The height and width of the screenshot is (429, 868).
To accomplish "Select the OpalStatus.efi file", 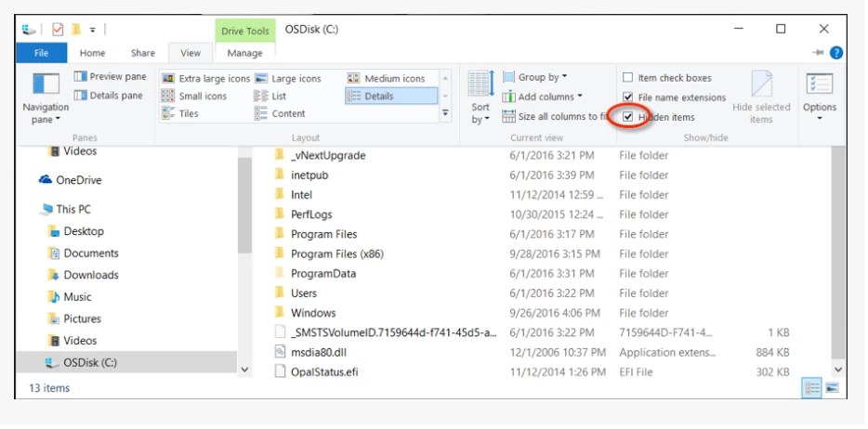I will pos(324,372).
